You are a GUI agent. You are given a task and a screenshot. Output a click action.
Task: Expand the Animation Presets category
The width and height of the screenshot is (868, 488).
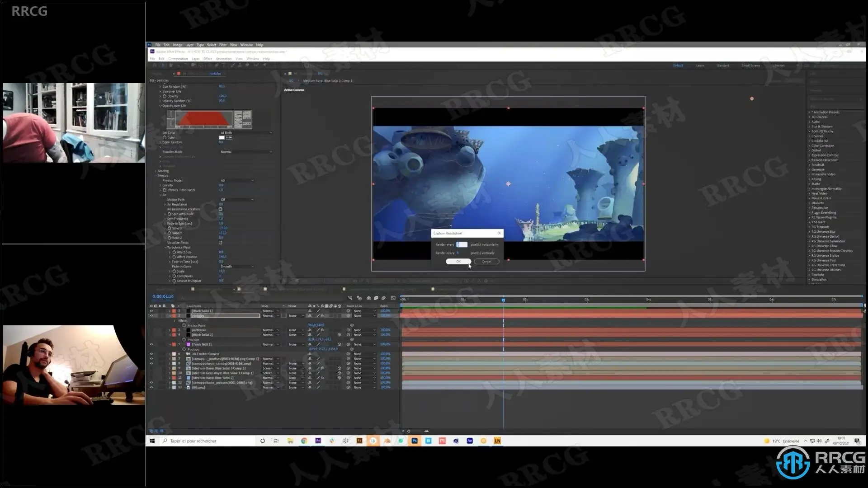(x=810, y=112)
